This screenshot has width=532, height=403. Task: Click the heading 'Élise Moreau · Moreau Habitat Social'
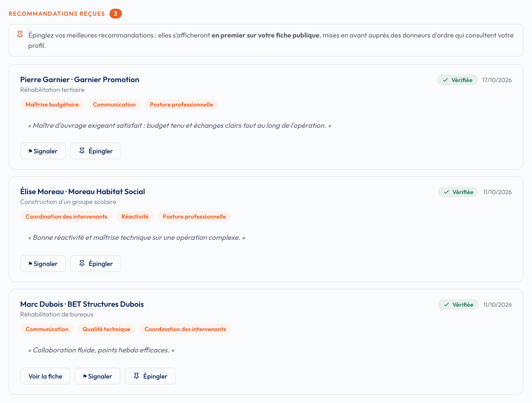point(82,191)
